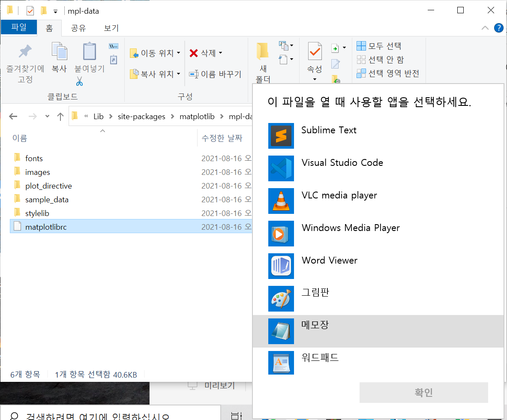Image resolution: width=507 pixels, height=420 pixels.
Task: Switch to the 공유 ribbon tab
Action: [x=78, y=28]
